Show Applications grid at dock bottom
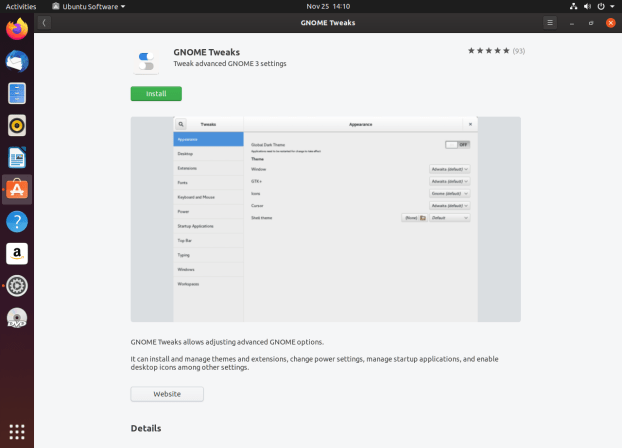 17,432
